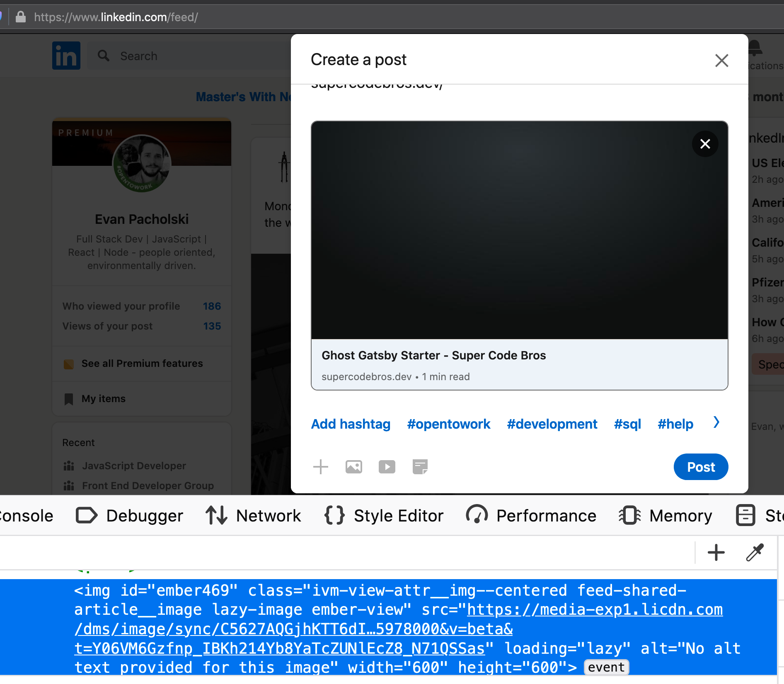The height and width of the screenshot is (684, 784).
Task: Click the search magnifier icon
Action: point(104,56)
